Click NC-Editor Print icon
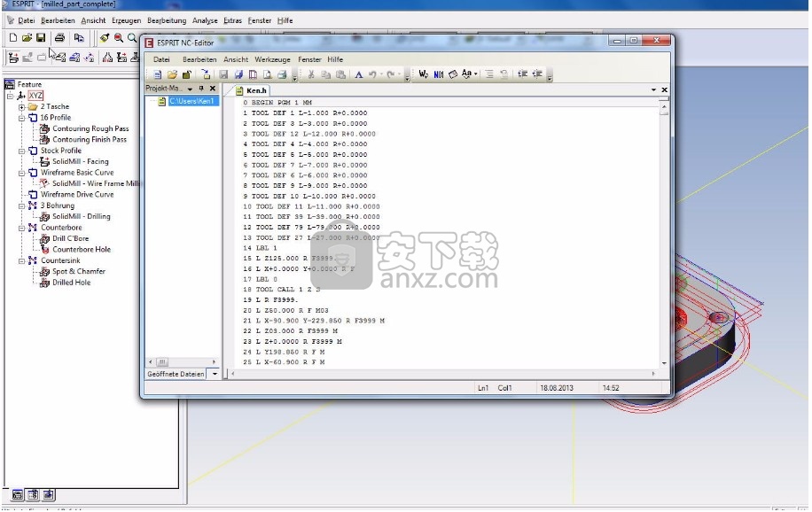Screen dimensions: 812x512 282,74
